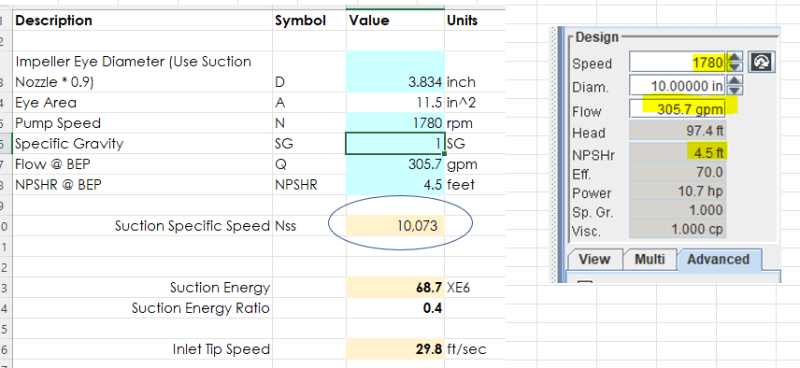Select the symbol cell Q
The width and height of the screenshot is (800, 368).
tap(309, 164)
